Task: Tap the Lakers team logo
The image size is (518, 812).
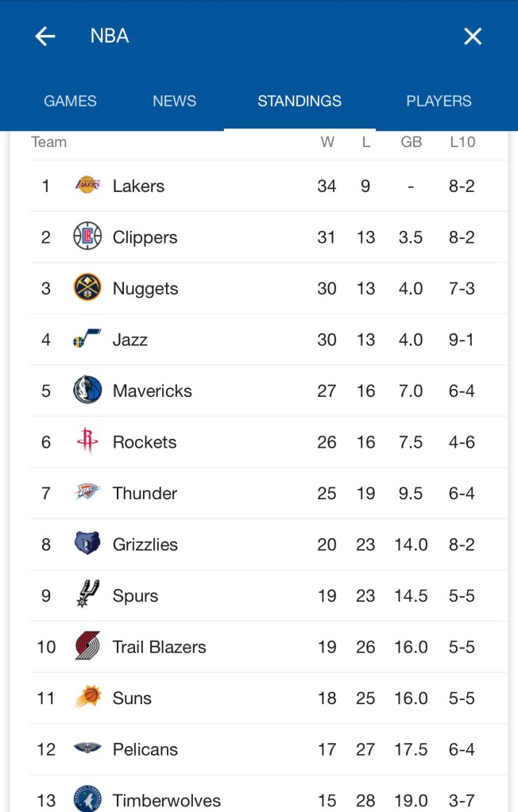Action: point(87,186)
